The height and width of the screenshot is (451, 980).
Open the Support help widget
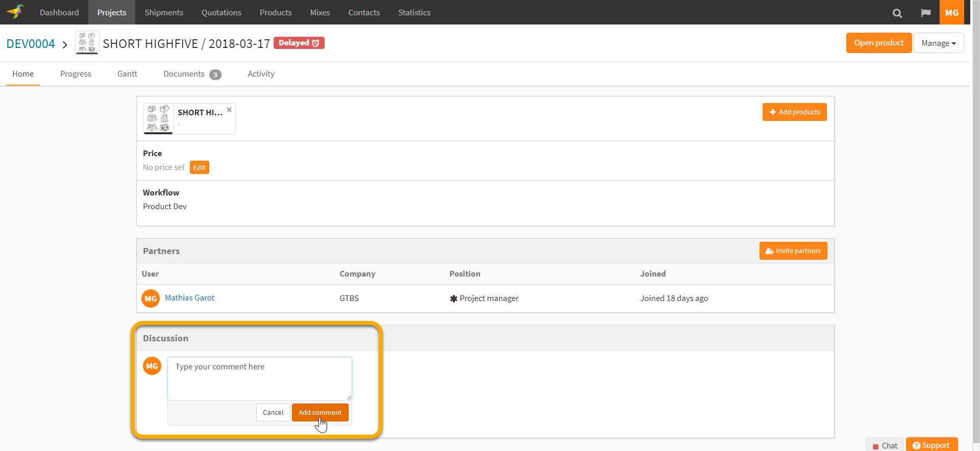pos(932,445)
